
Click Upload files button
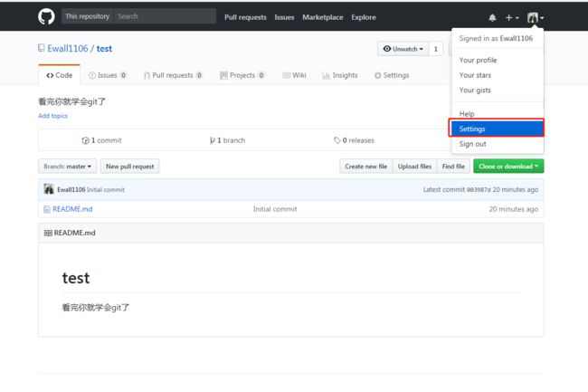click(414, 167)
